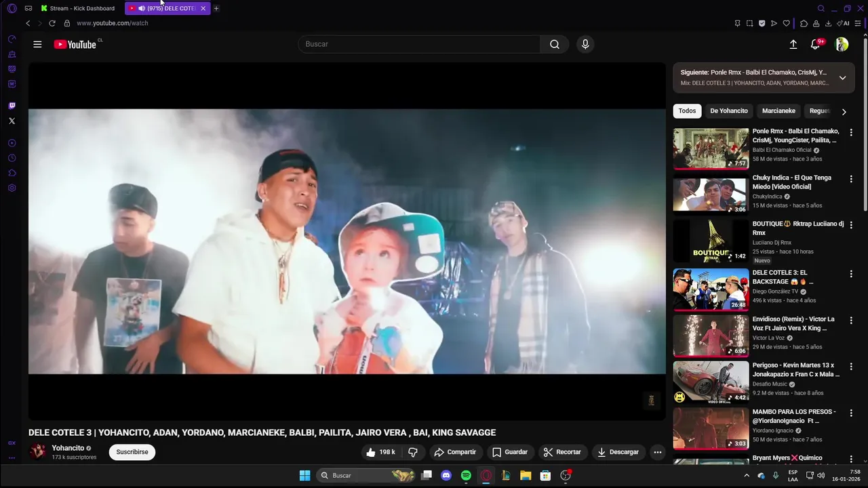
Task: Select the De Yohancito filter chip
Action: (729, 111)
